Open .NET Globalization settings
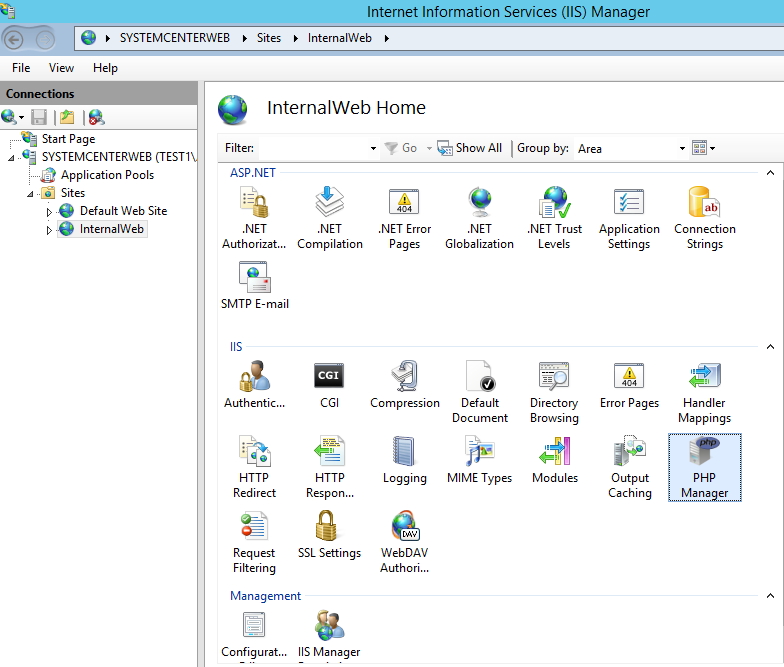This screenshot has height=667, width=784. click(480, 218)
